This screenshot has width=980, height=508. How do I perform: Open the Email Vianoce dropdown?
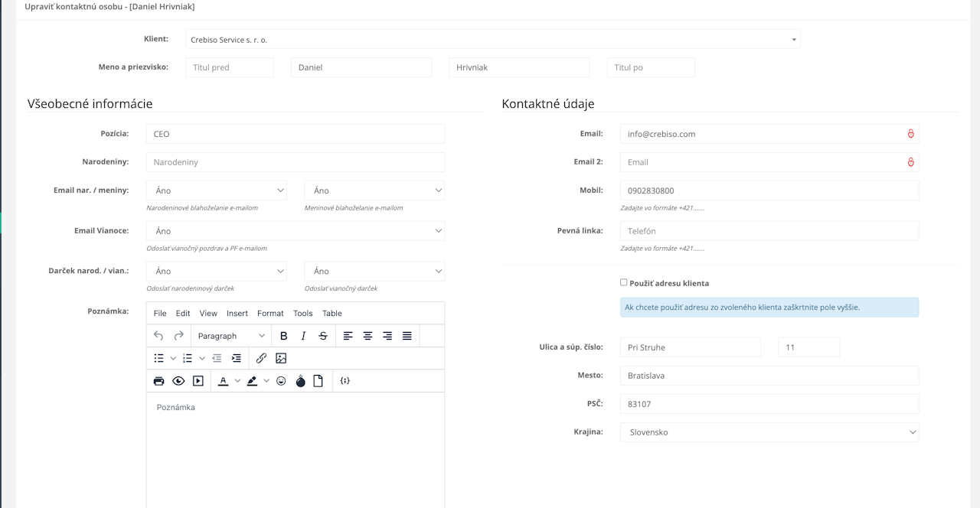pyautogui.click(x=296, y=231)
